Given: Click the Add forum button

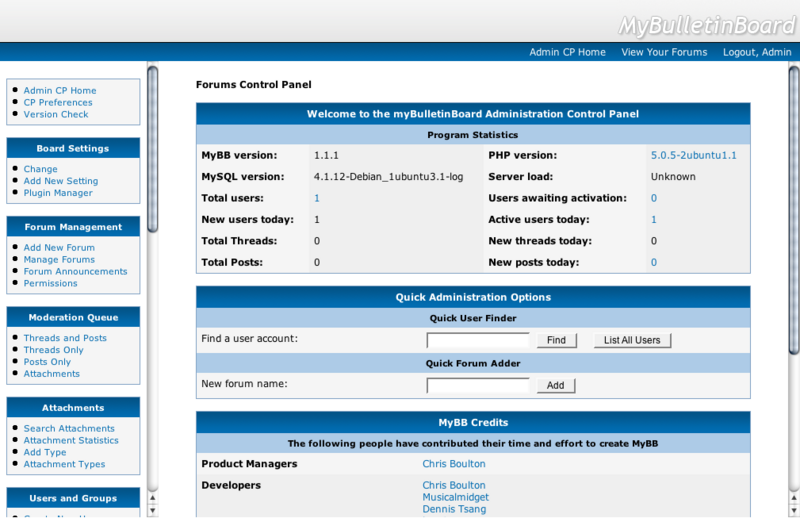Looking at the screenshot, I should [x=555, y=385].
